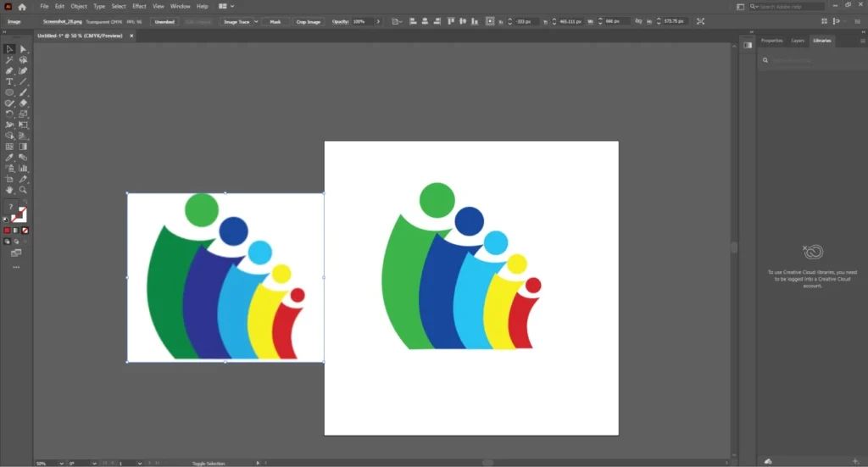Expand opacity value arrow
868x467 pixels.
pos(378,21)
